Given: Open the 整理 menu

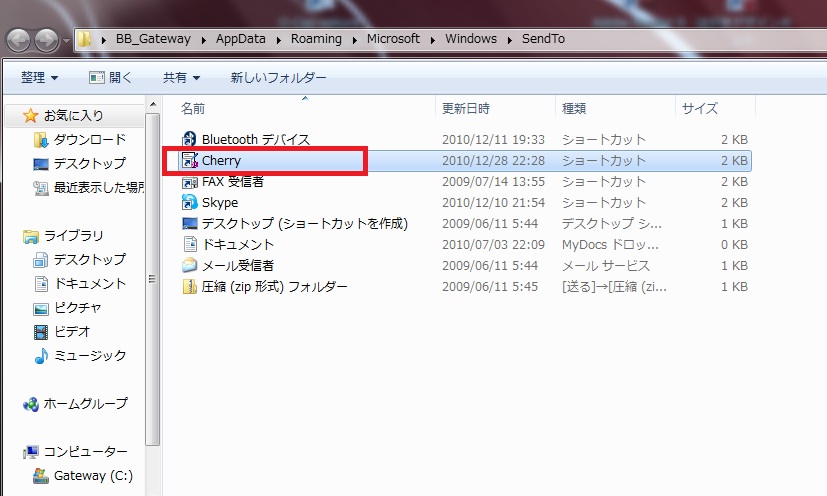Looking at the screenshot, I should (x=39, y=78).
